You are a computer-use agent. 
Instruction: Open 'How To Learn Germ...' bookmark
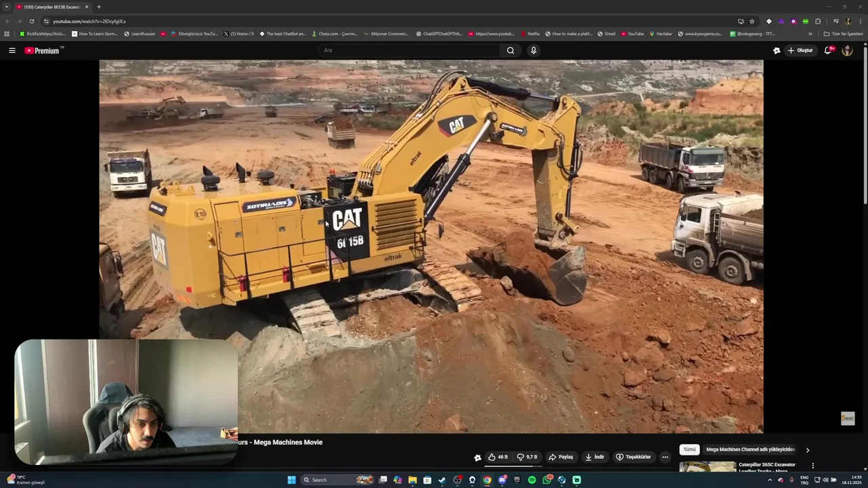click(x=94, y=34)
